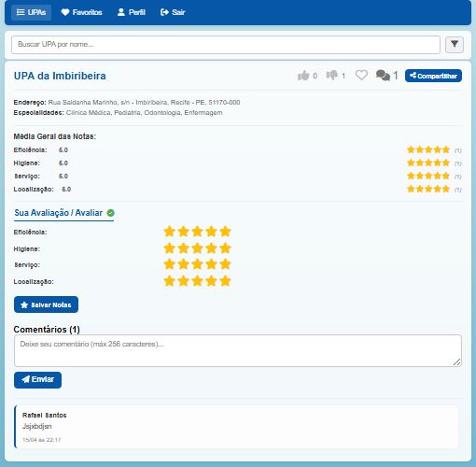
Task: Click the Enviar comment button
Action: coord(37,380)
